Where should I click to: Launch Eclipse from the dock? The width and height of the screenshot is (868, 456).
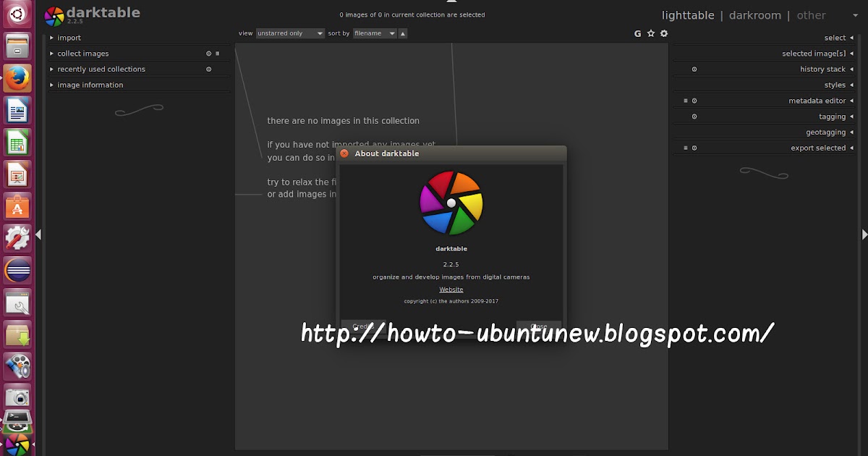(17, 271)
